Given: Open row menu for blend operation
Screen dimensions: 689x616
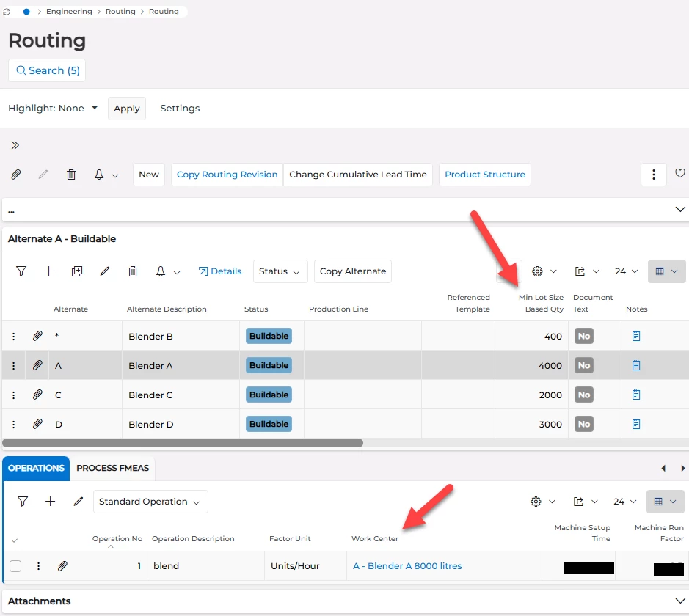Looking at the screenshot, I should pyautogui.click(x=39, y=566).
